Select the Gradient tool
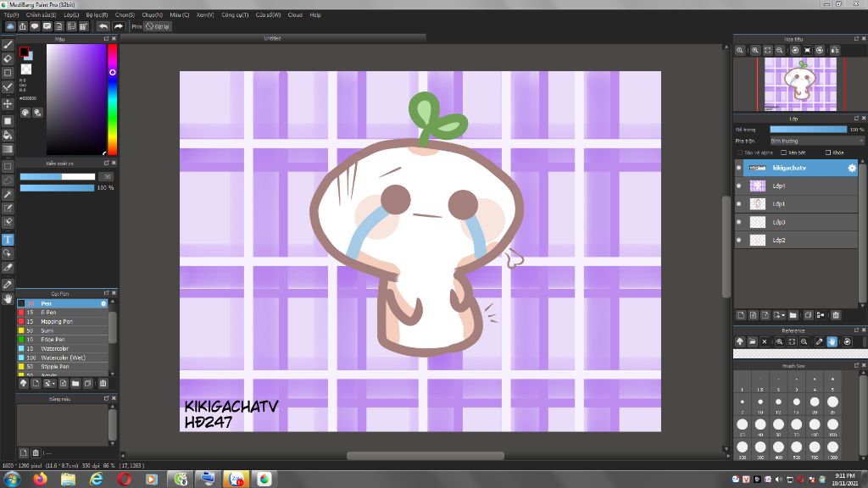This screenshot has height=488, width=868. [8, 149]
